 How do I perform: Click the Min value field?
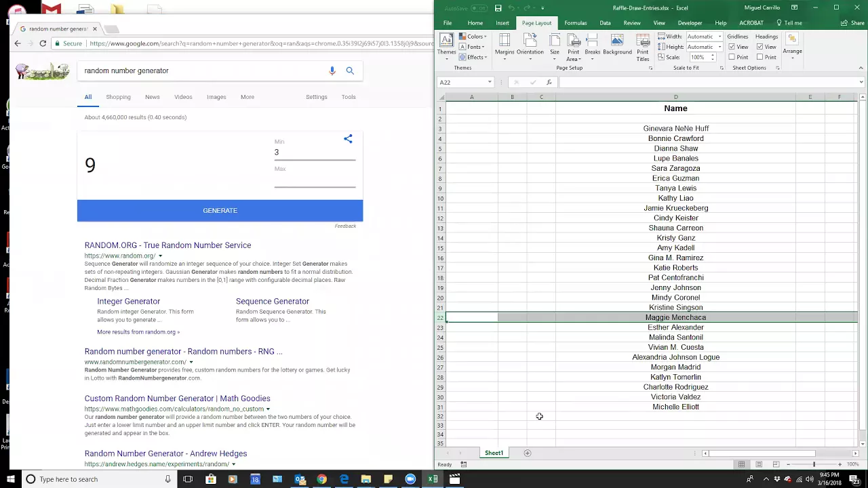coord(315,152)
